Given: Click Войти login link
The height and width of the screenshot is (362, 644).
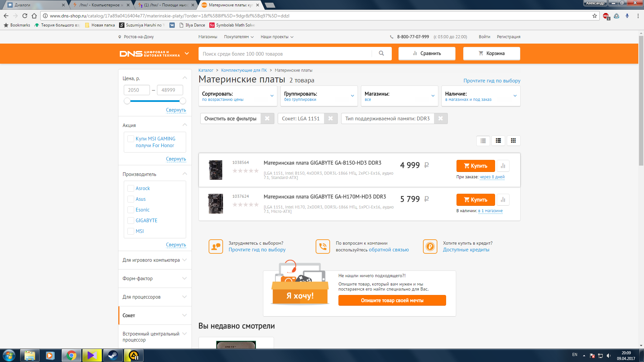Looking at the screenshot, I should [484, 37].
